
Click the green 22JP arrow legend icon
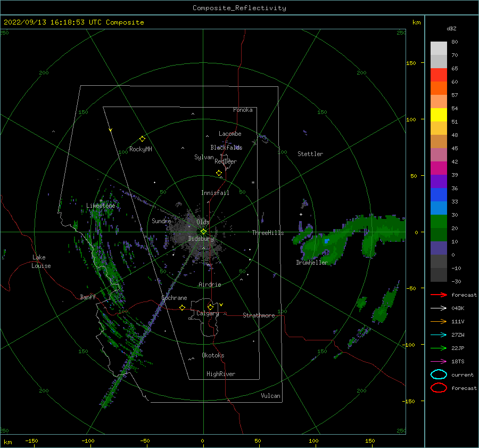point(439,348)
